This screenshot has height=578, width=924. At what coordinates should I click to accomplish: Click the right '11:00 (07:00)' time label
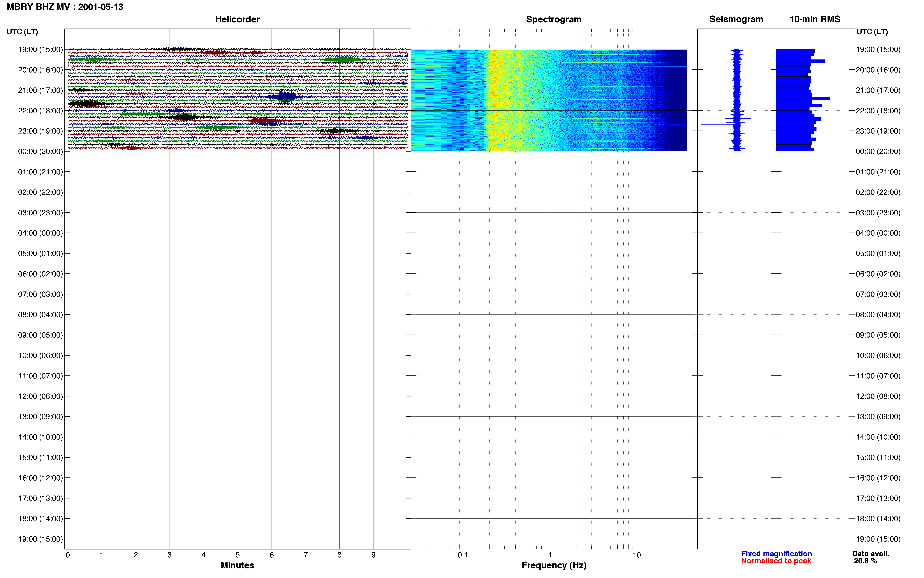click(878, 376)
